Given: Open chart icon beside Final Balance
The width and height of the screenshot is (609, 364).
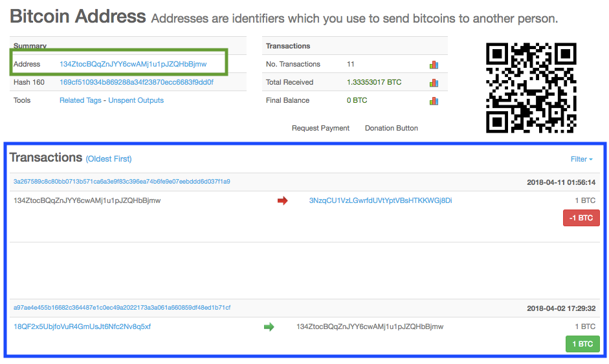Looking at the screenshot, I should [434, 101].
